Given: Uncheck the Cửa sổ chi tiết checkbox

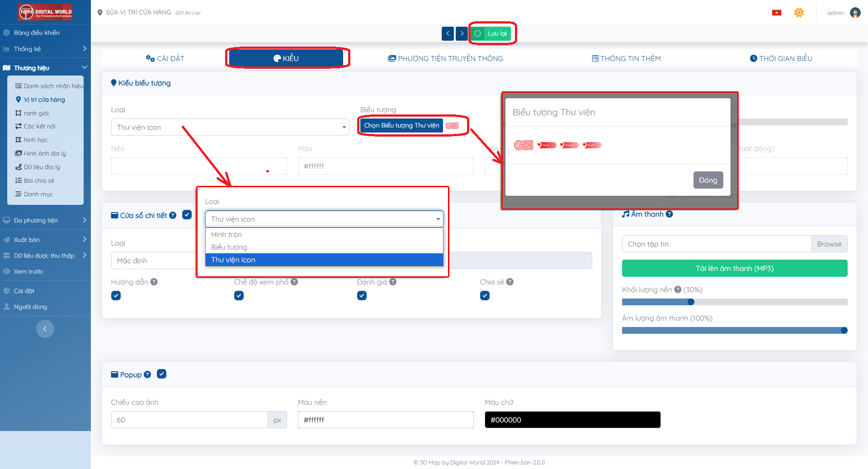Looking at the screenshot, I should [x=187, y=215].
